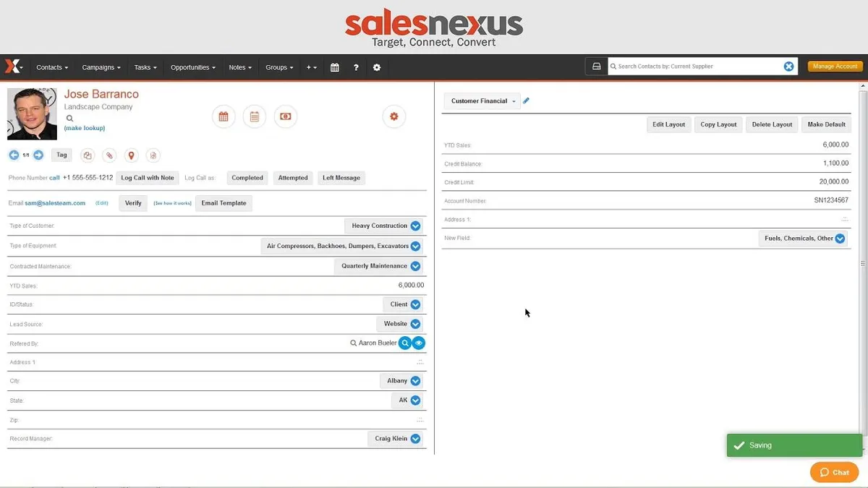
Task: Click the Manage Account button
Action: click(835, 67)
